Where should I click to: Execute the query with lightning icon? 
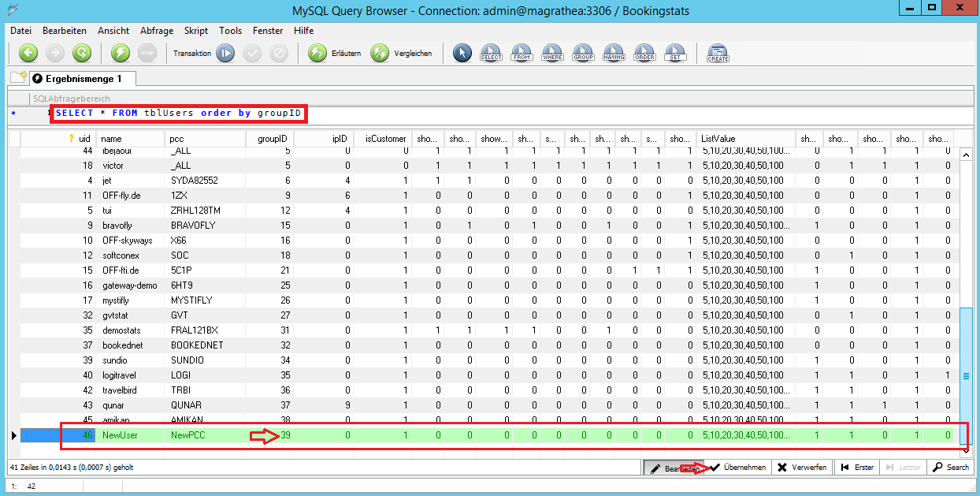(121, 53)
